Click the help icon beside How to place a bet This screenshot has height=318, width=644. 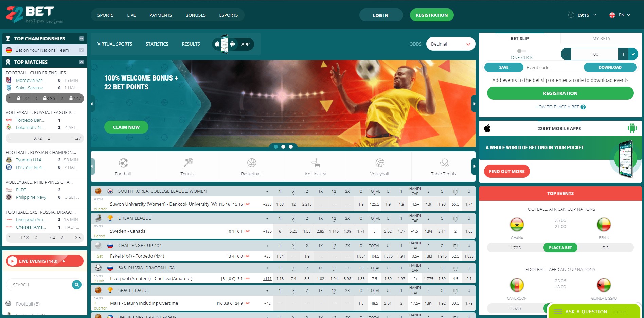click(x=583, y=107)
